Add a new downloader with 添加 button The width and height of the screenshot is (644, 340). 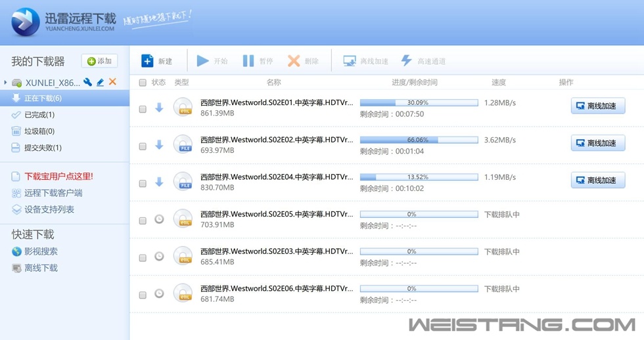99,61
